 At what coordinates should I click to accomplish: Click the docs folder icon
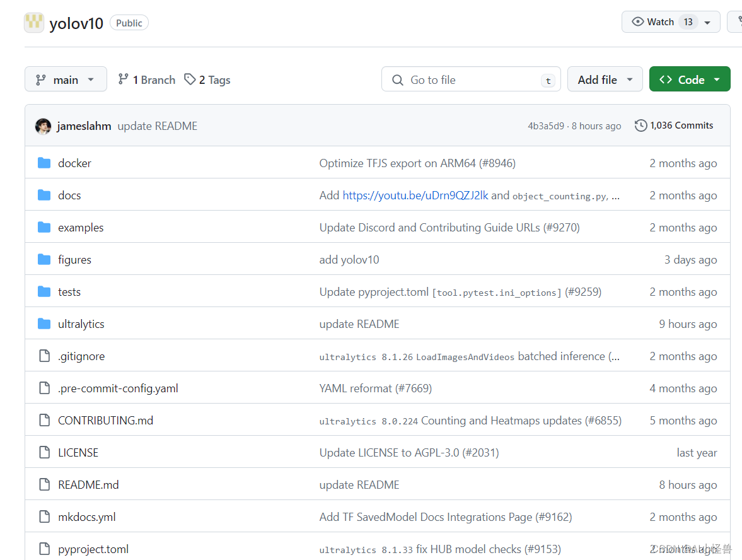click(44, 195)
